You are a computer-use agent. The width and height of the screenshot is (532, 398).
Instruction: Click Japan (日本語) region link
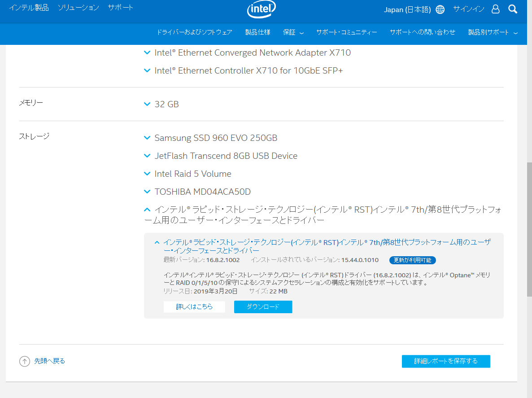pyautogui.click(x=407, y=9)
